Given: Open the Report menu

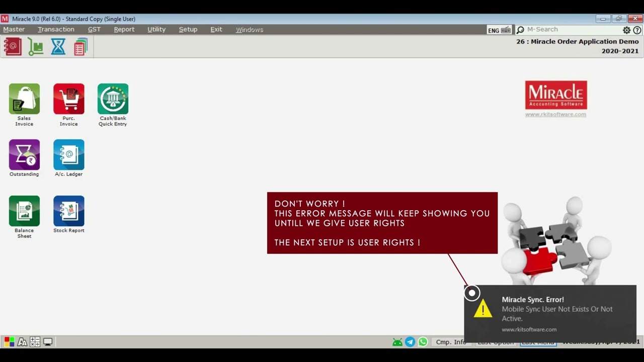Looking at the screenshot, I should (x=124, y=30).
